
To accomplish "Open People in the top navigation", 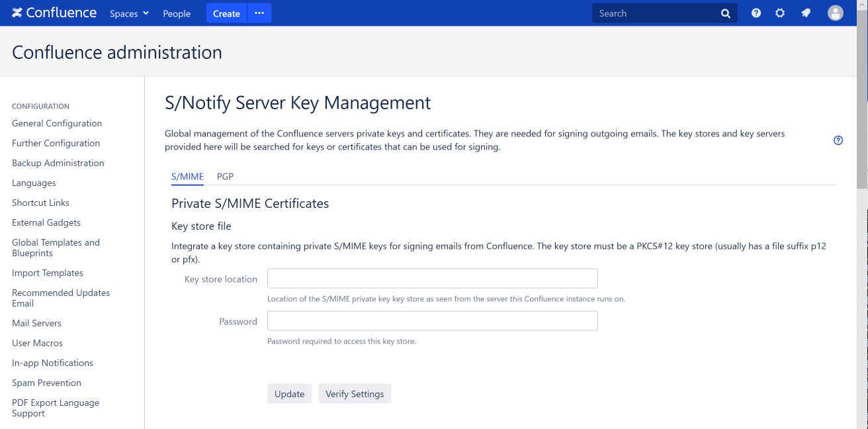I will (177, 13).
